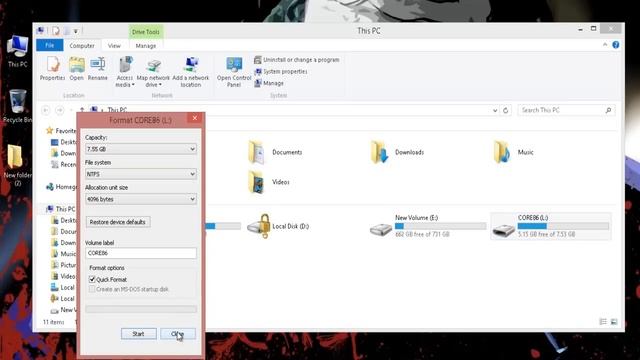The width and height of the screenshot is (640, 360).
Task: Expand address bar history dropdown
Action: click(495, 110)
